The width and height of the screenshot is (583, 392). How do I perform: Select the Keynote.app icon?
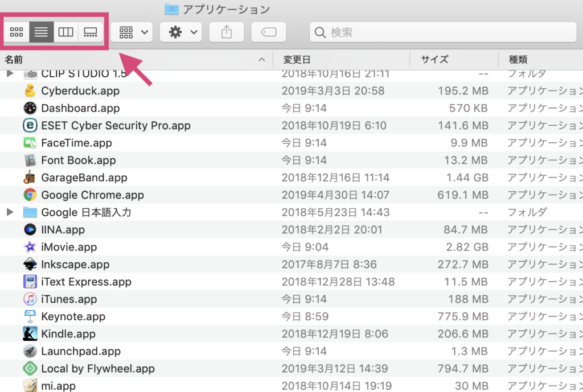[30, 316]
